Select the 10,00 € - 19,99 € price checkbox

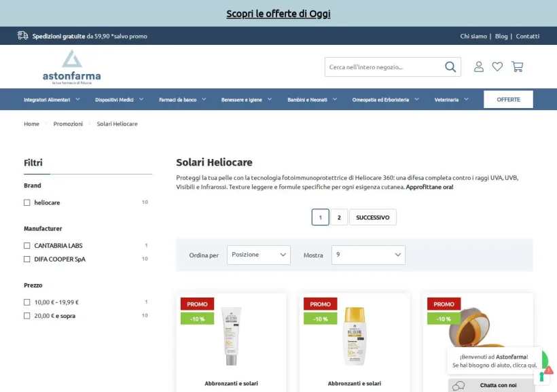click(27, 302)
